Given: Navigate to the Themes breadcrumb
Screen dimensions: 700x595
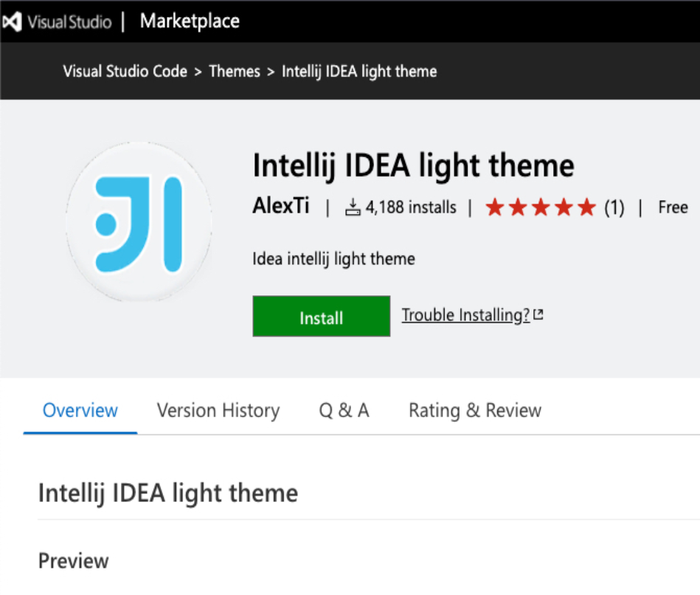Looking at the screenshot, I should [x=235, y=72].
